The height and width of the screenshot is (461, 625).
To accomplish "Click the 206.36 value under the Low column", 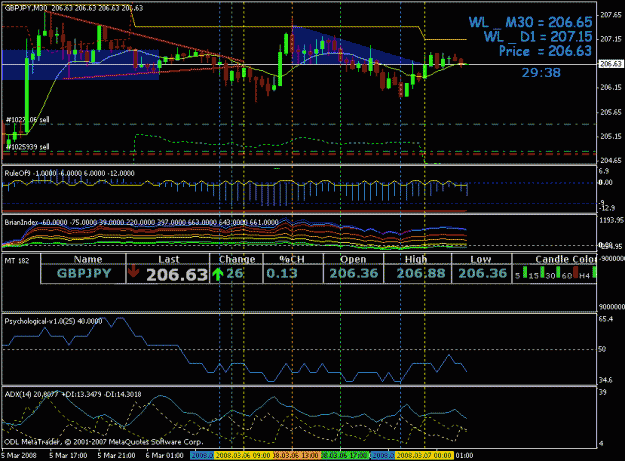I will (483, 273).
